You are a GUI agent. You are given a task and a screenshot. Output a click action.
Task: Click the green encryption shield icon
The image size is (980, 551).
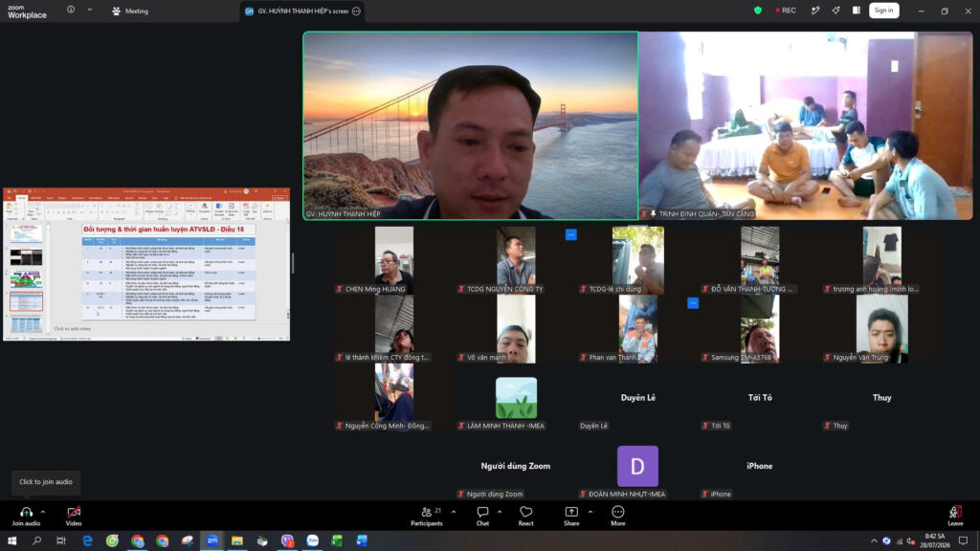pos(758,11)
